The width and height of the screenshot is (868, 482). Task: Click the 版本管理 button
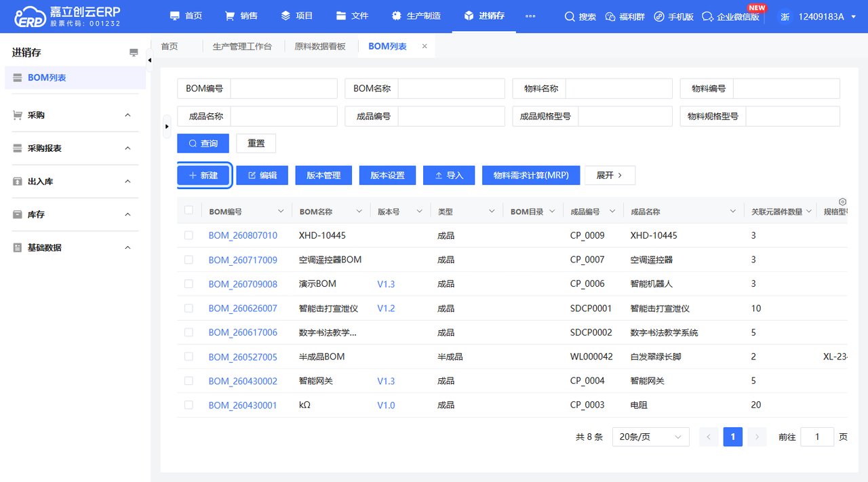tap(323, 175)
